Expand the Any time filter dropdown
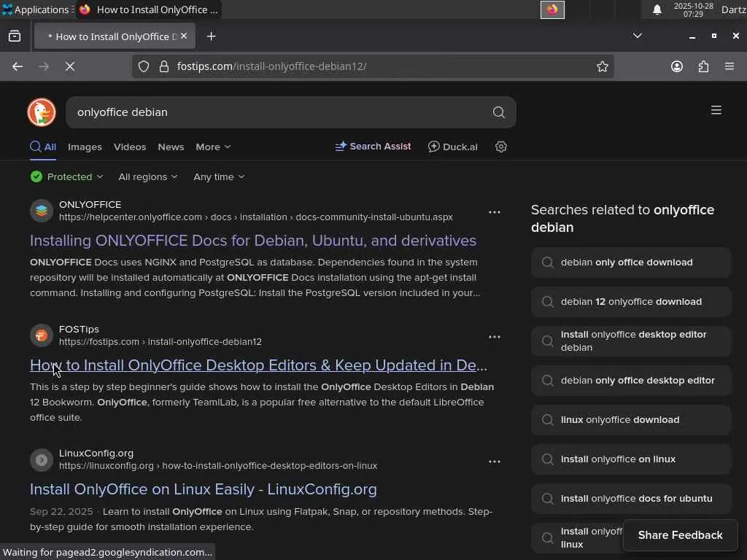 point(219,176)
